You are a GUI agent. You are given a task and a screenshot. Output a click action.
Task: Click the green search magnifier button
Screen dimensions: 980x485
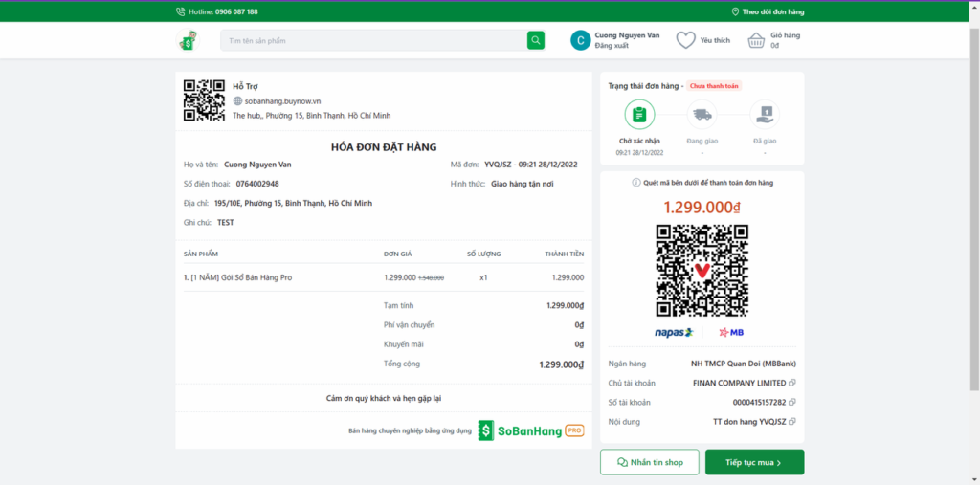click(536, 40)
